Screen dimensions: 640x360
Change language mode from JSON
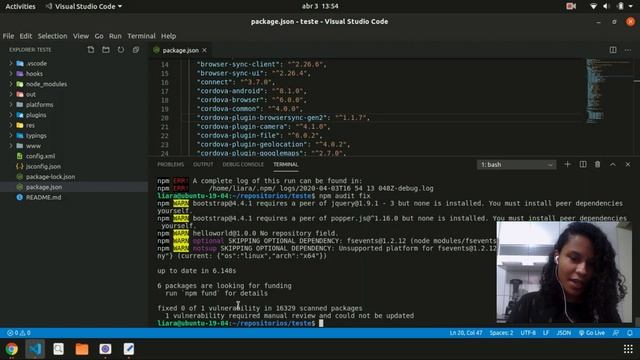pos(564,333)
